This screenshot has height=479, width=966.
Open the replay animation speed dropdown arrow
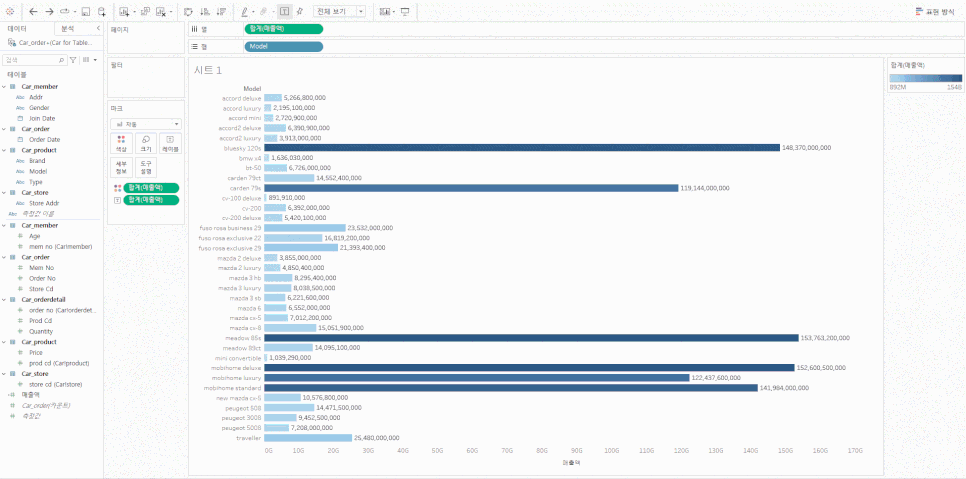pos(75,12)
